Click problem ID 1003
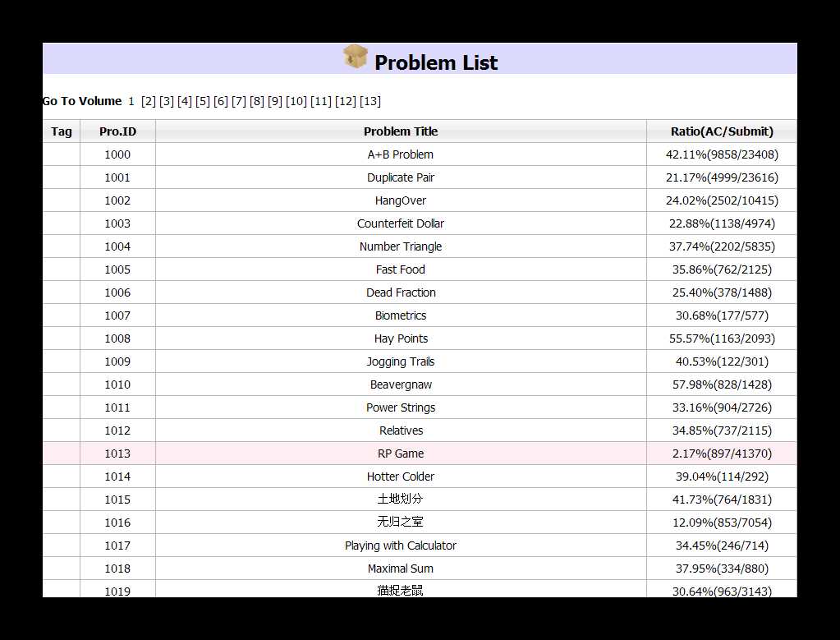 click(117, 223)
